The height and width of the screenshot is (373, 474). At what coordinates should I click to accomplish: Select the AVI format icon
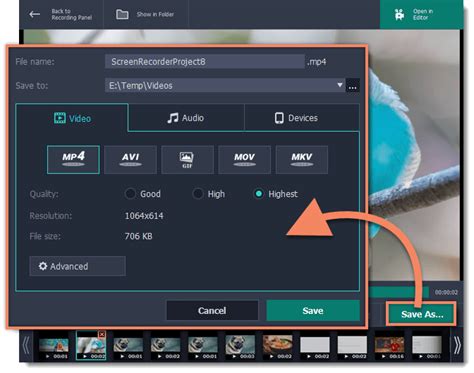130,160
